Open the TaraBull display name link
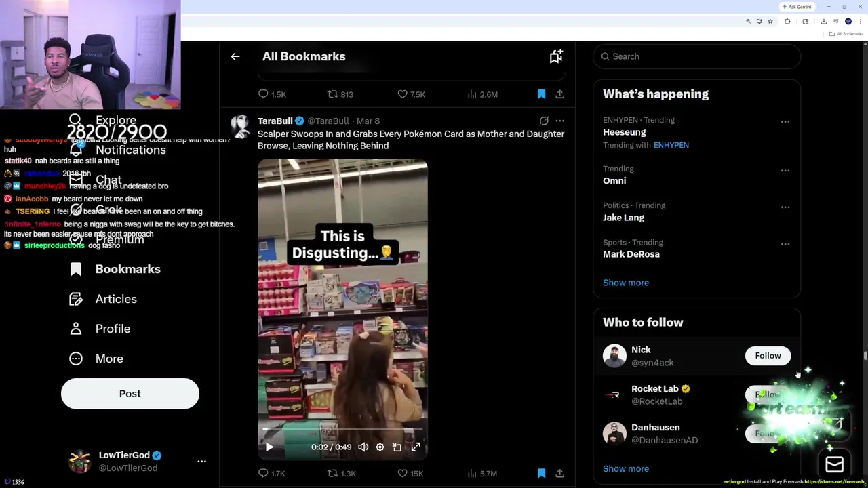The height and width of the screenshot is (488, 868). point(275,121)
